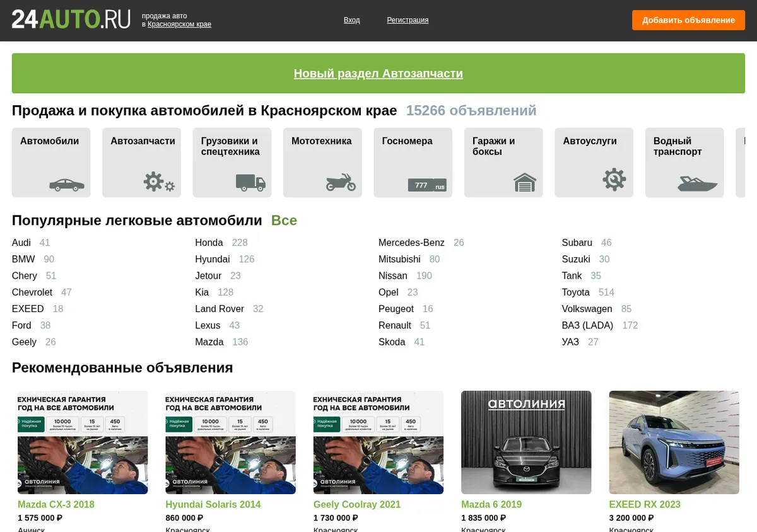The width and height of the screenshot is (757, 532).
Task: Select boat icon in Водный транспорт
Action: (697, 183)
